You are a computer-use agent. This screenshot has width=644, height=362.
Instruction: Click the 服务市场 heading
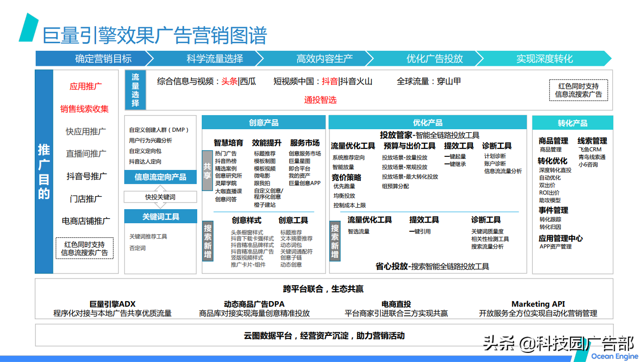point(305,143)
